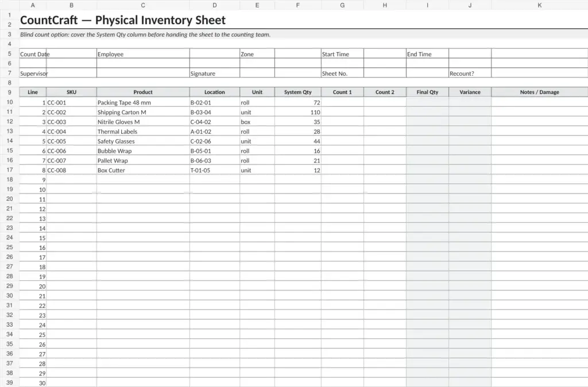Click product cell Thermal Labels
This screenshot has width=588, height=387.
[143, 131]
